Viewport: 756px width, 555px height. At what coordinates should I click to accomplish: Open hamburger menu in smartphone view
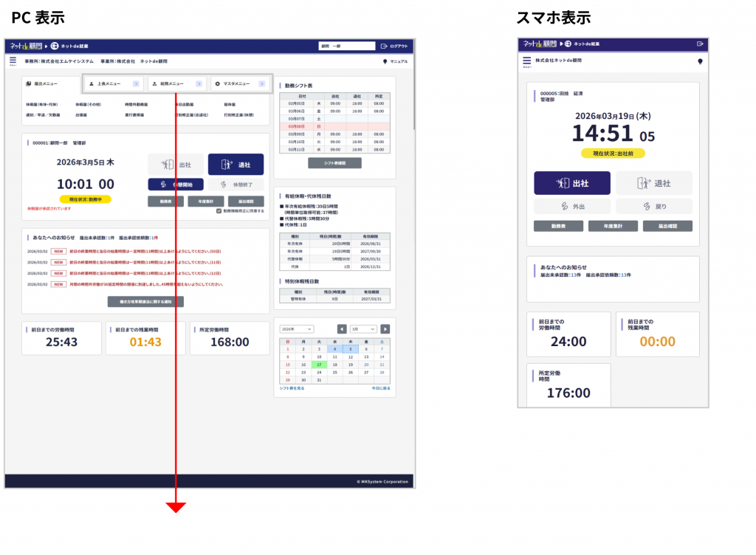pyautogui.click(x=526, y=61)
